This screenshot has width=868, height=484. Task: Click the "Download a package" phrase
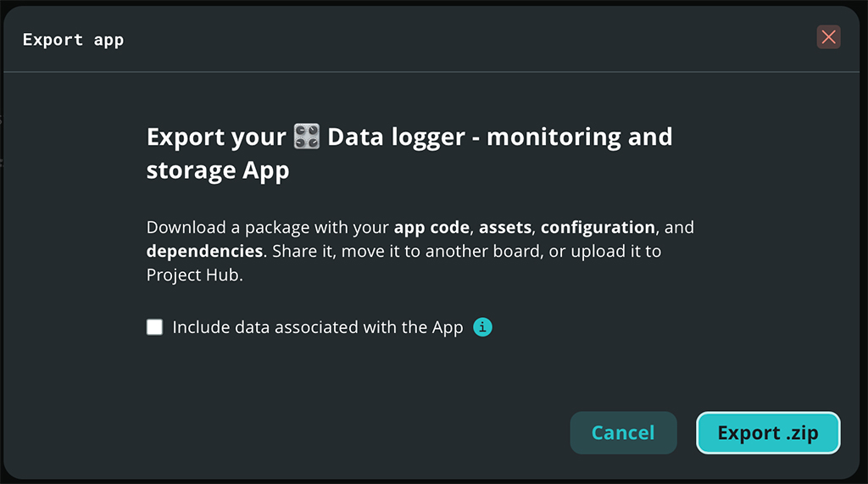pyautogui.click(x=218, y=227)
